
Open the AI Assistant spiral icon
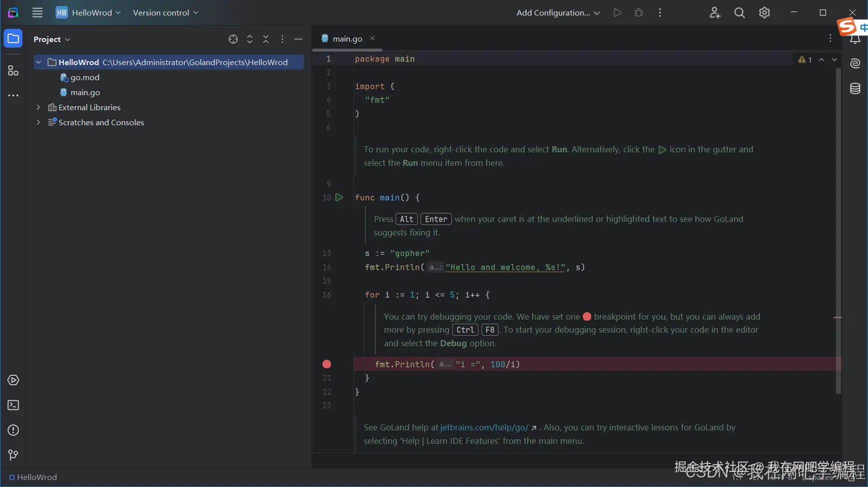855,63
